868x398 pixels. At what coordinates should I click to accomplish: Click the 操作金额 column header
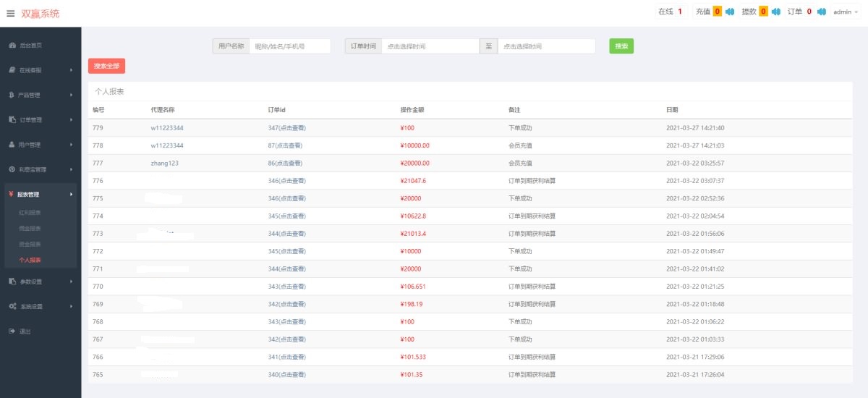pyautogui.click(x=412, y=110)
